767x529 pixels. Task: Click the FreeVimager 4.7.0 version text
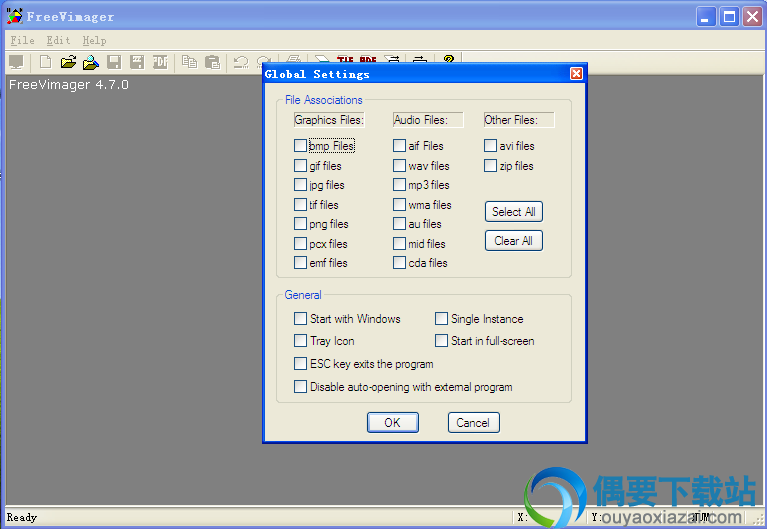pos(68,85)
